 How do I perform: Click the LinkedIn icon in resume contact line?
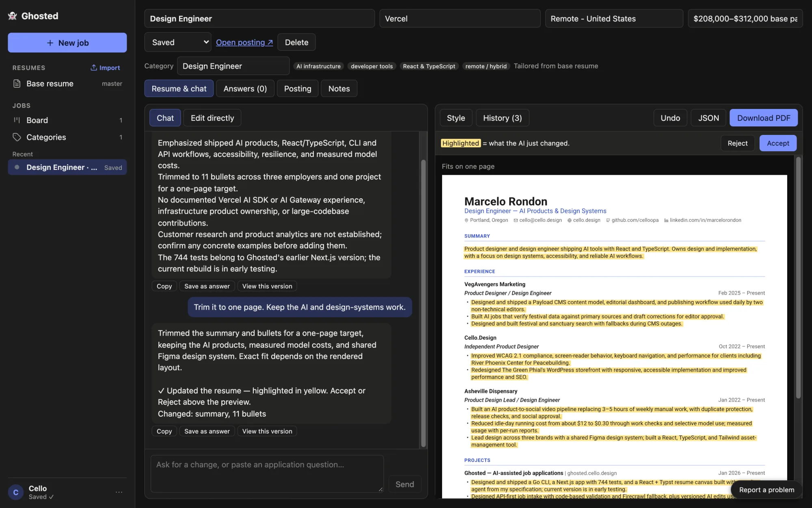click(x=666, y=220)
